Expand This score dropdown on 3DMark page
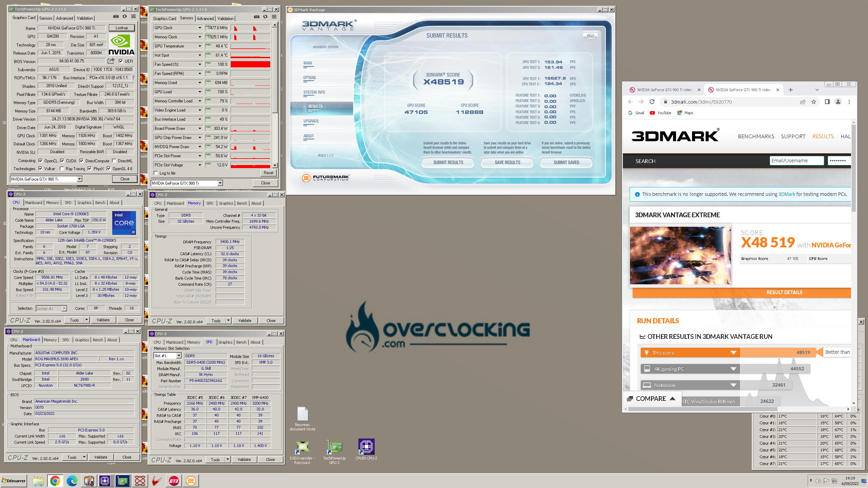The width and height of the screenshot is (868, 488). tap(733, 352)
